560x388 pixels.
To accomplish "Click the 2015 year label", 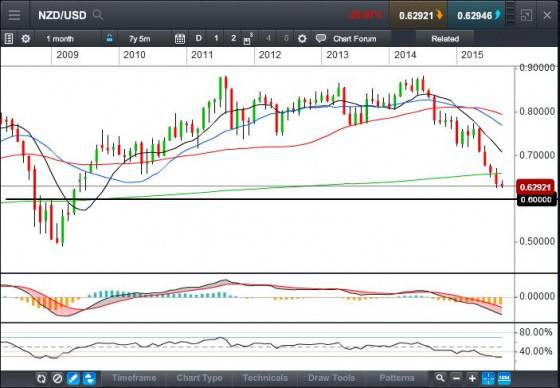I will tap(472, 55).
